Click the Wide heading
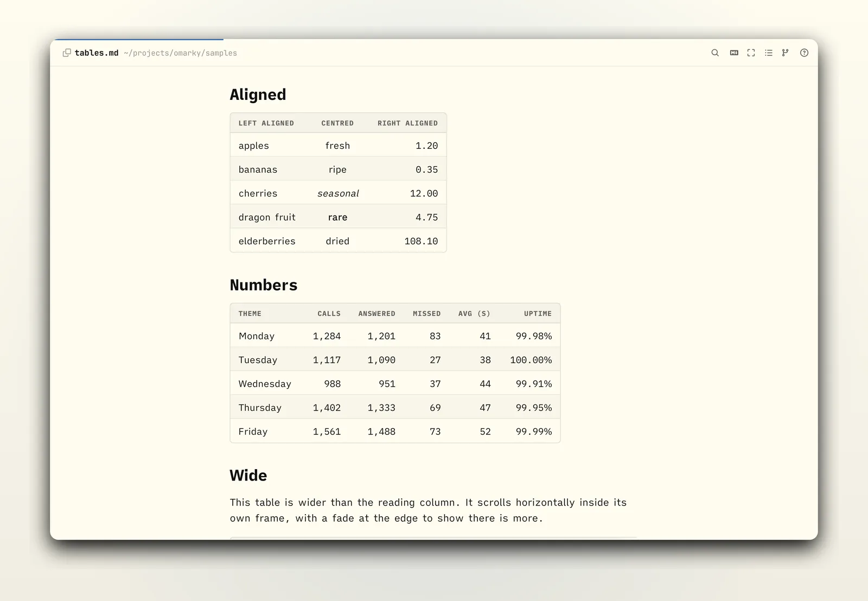The height and width of the screenshot is (601, 868). click(248, 476)
